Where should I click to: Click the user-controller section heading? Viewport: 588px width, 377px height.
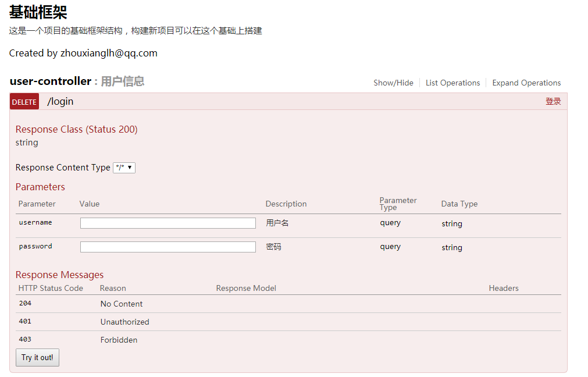49,81
